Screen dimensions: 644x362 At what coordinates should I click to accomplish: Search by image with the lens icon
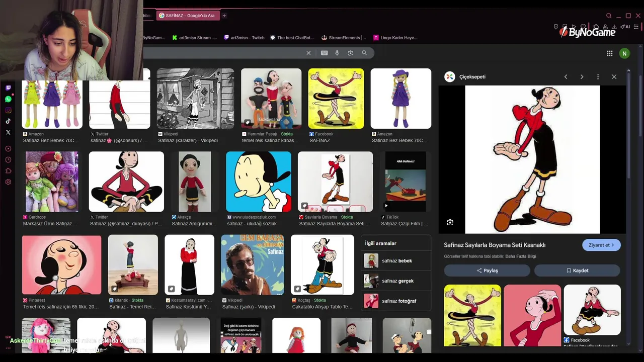[351, 53]
